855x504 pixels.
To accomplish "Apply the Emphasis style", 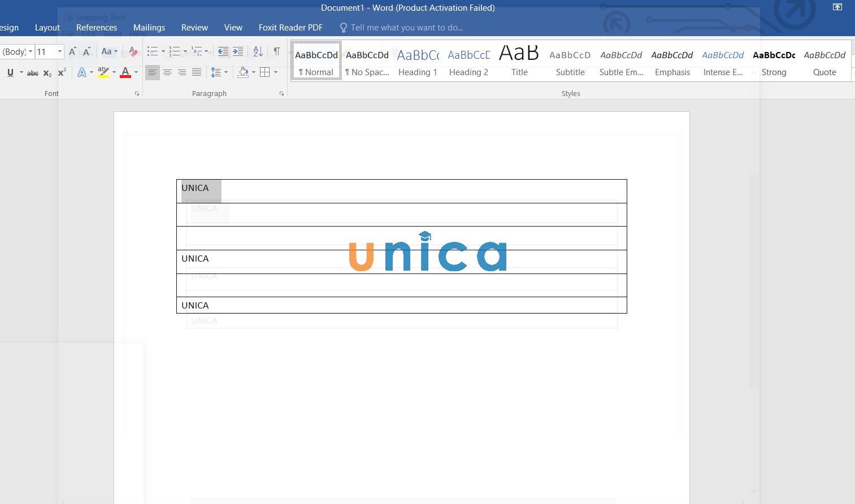I will 672,61.
